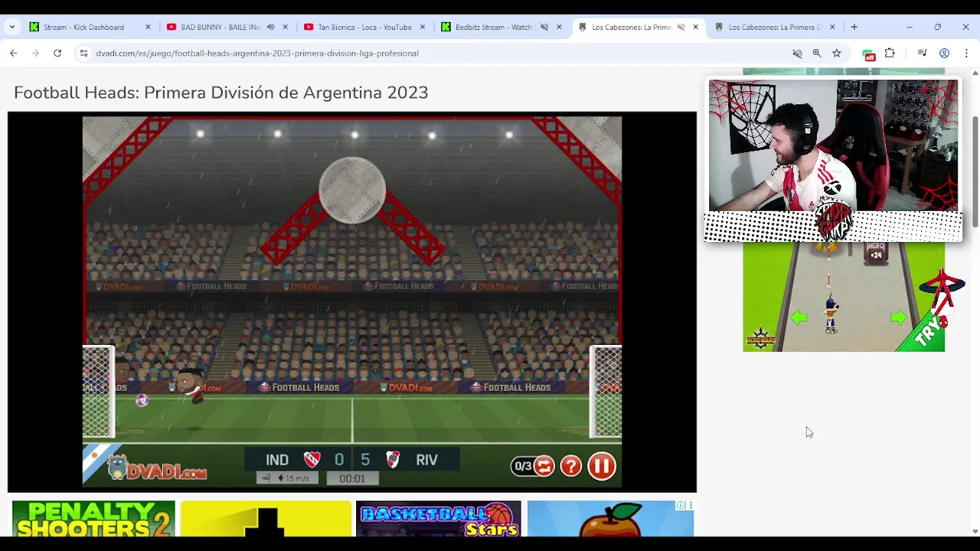
Task: Open the Chrome three-dot menu
Action: [966, 53]
